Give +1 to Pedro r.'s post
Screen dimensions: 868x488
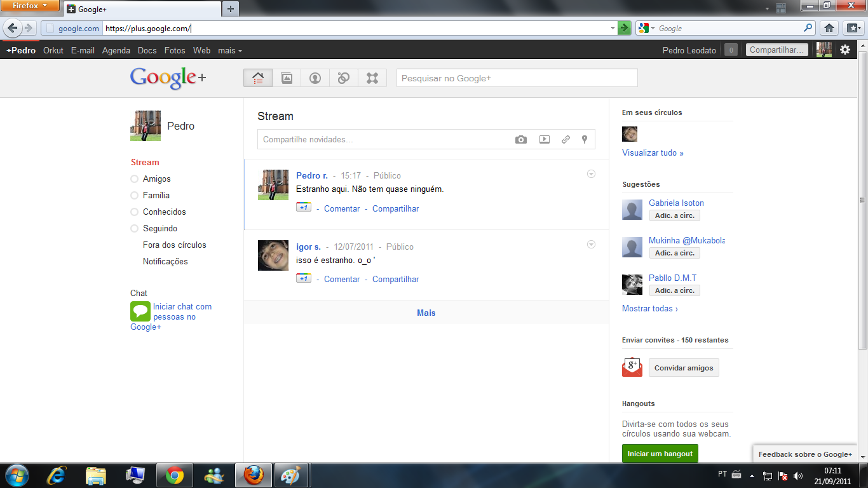coord(304,207)
